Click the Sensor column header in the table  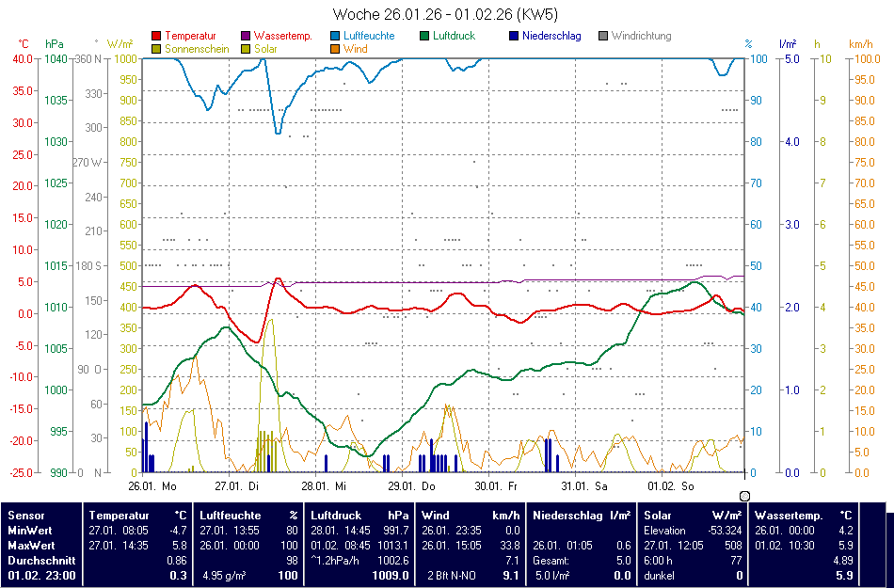(x=25, y=516)
